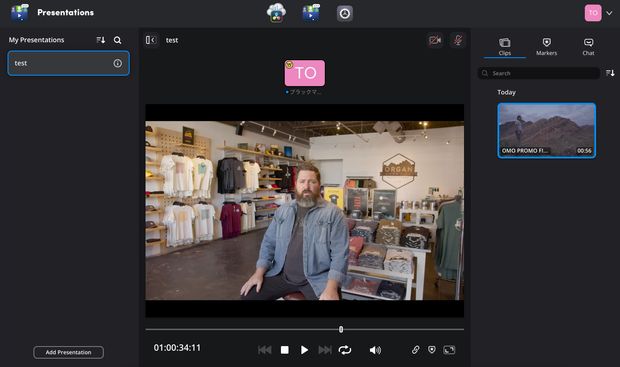This screenshot has height=367, width=620.
Task: Toggle the camera off icon
Action: pos(435,40)
